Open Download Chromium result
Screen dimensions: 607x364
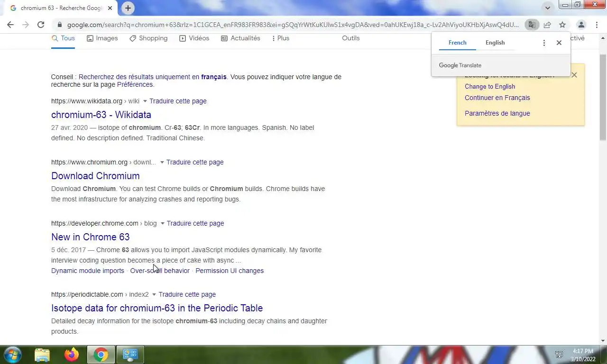coord(95,176)
